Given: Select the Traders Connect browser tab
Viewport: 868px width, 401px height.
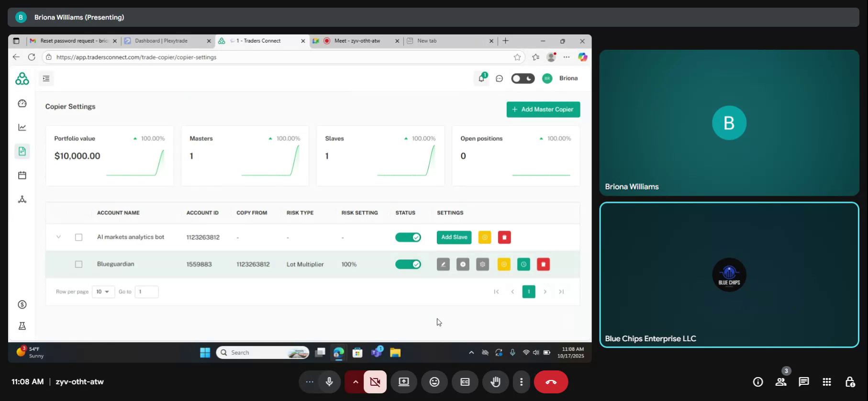Looking at the screenshot, I should 261,41.
